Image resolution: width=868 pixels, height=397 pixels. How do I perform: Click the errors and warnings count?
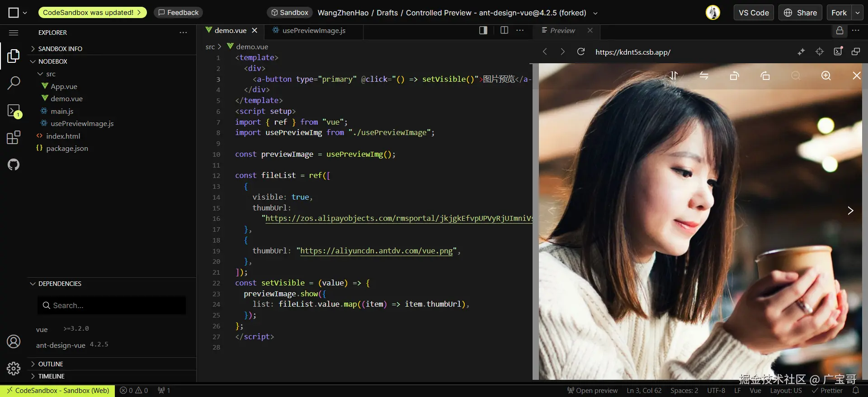click(x=134, y=390)
